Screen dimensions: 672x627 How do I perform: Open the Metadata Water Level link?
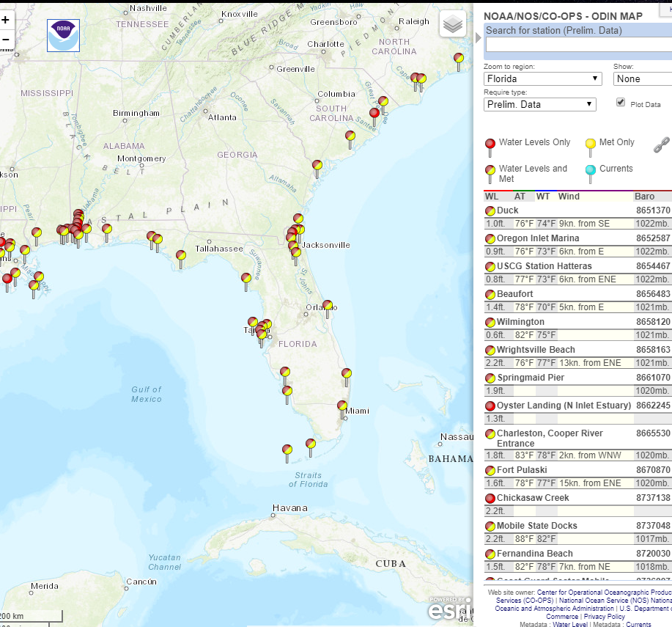tap(570, 624)
